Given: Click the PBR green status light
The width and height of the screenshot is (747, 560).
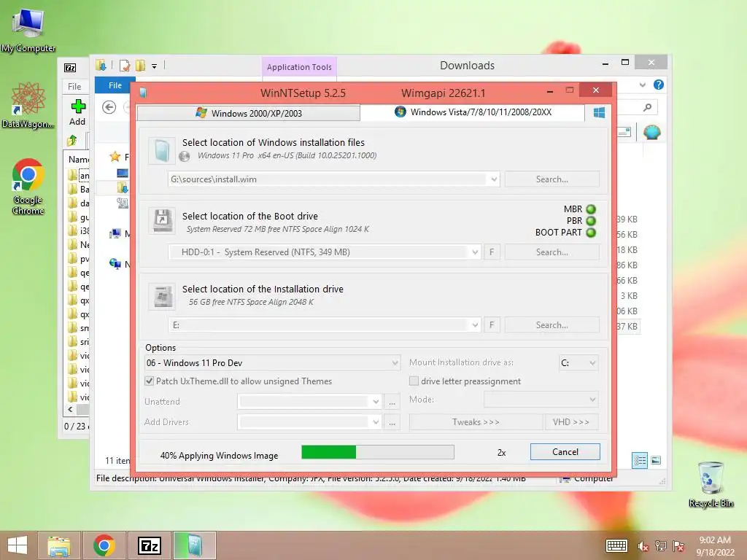Looking at the screenshot, I should 591,221.
